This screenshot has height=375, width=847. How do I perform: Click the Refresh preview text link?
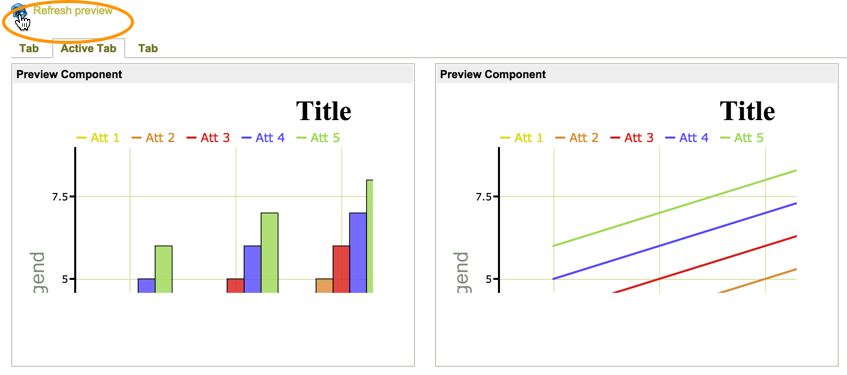click(73, 10)
